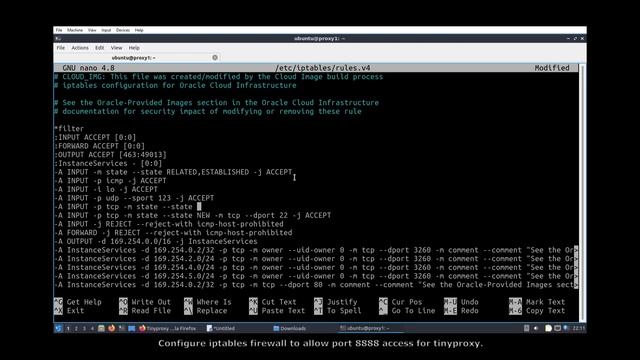Switch to the Untitled editor window in taskbar
Image resolution: width=640 pixels, height=360 pixels.
tap(221, 328)
